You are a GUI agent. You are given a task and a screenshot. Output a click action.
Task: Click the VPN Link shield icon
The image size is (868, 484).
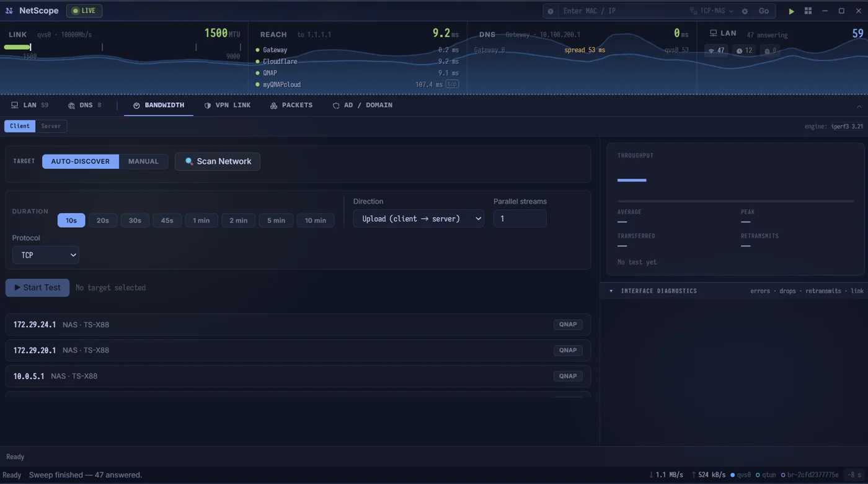tap(208, 105)
